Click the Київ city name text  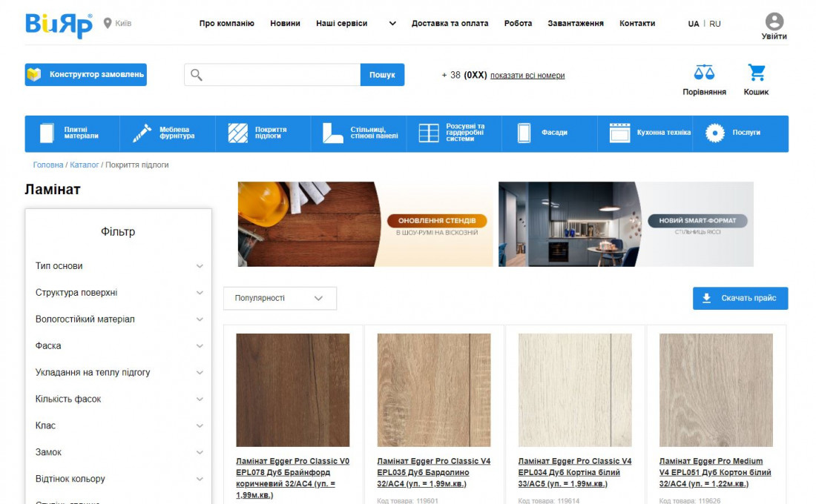tap(123, 24)
